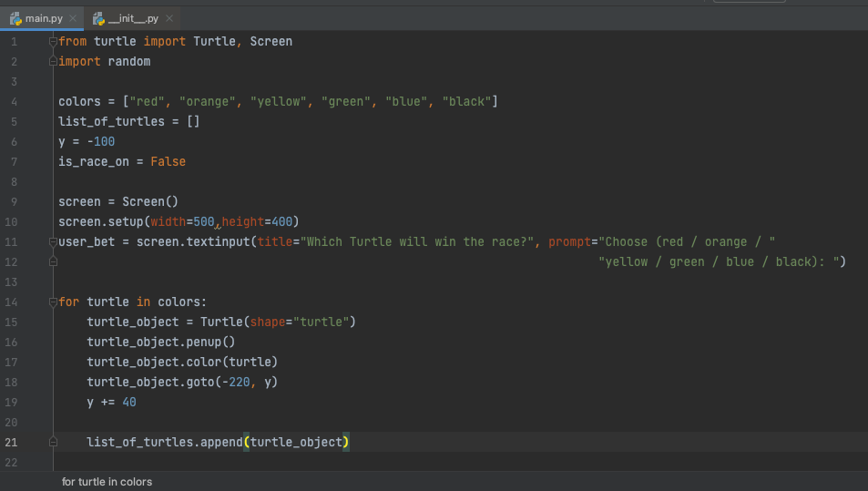Click the "yellow / green / blue / black): " string
Viewport: 868px width, 491px height.
point(719,261)
